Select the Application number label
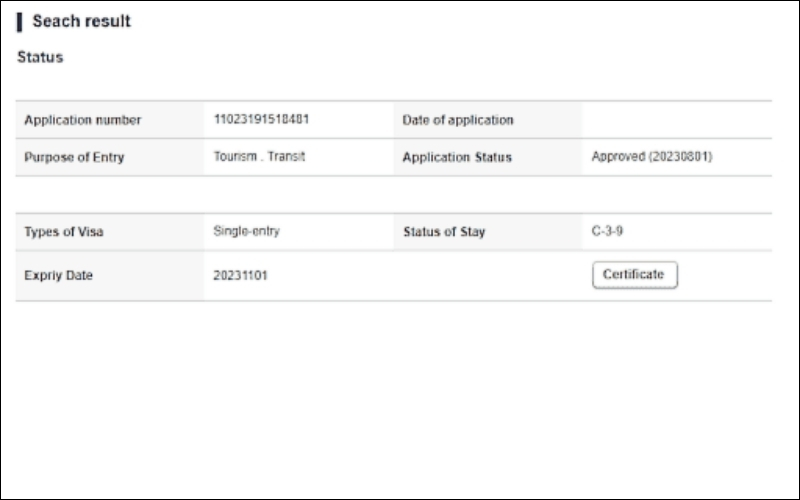The image size is (800, 500). coord(82,120)
